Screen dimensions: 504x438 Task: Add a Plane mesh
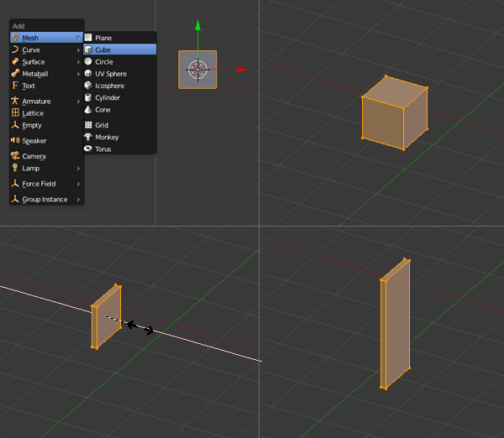coord(120,38)
